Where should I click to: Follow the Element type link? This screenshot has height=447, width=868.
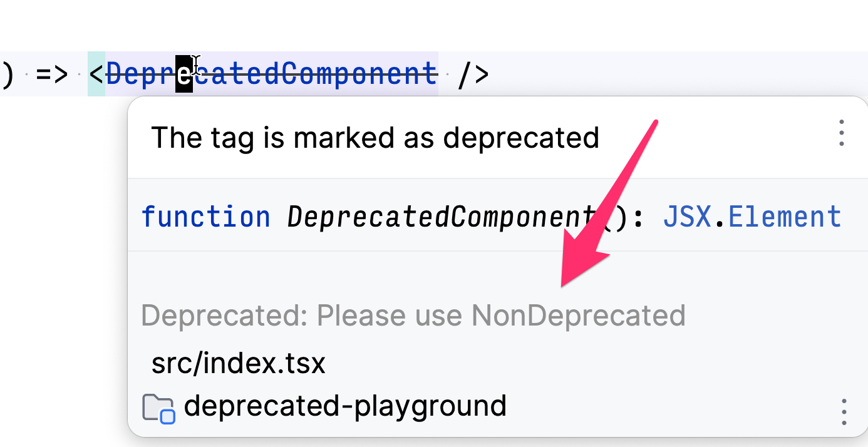785,217
